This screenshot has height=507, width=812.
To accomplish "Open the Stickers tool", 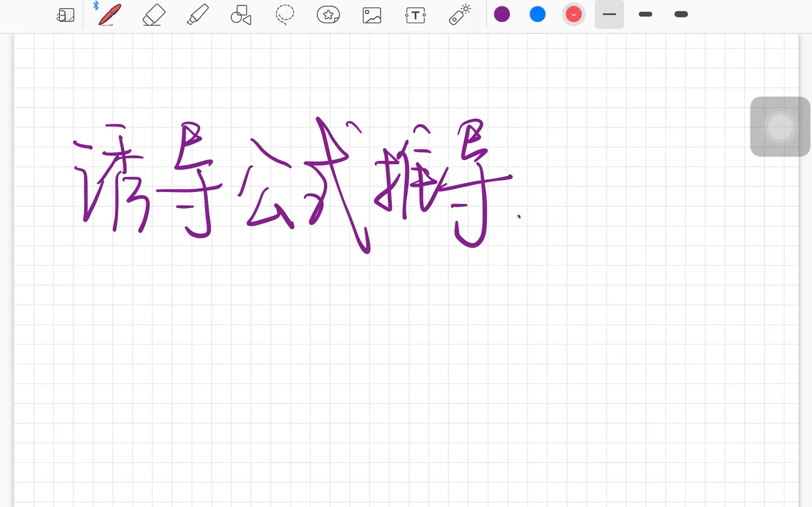I will coord(328,15).
